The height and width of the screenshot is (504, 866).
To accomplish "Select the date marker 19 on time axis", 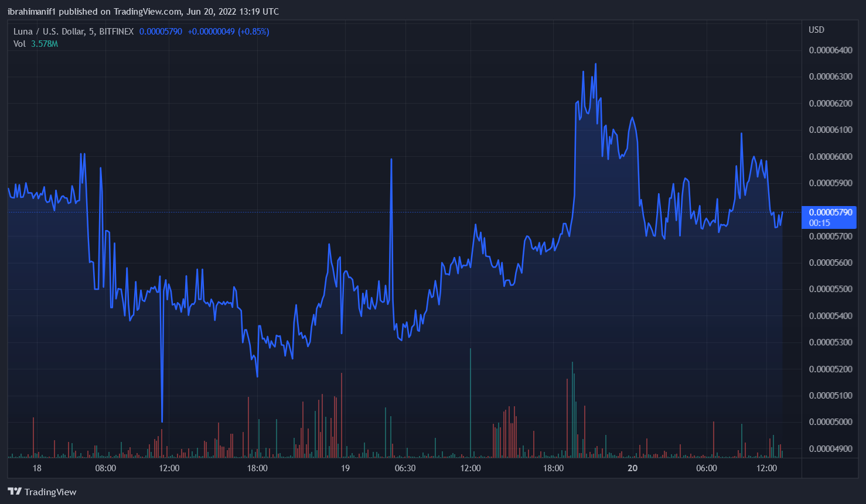I will click(345, 468).
